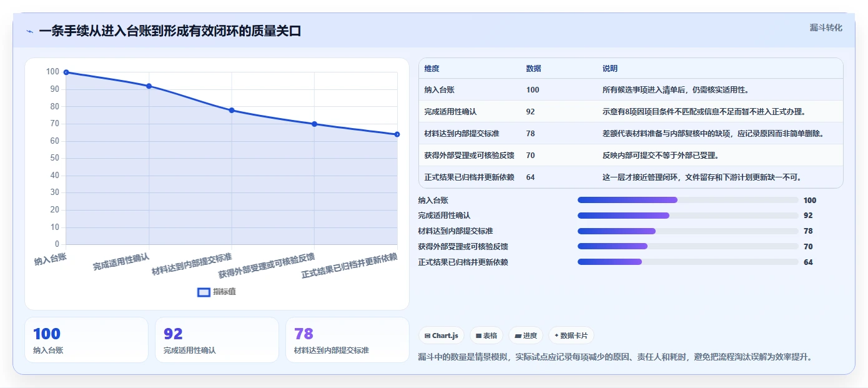Viewport: 868px width, 388px height.
Task: Click the 材料达到内部提交标准 label in the progress list
Action: click(455, 231)
